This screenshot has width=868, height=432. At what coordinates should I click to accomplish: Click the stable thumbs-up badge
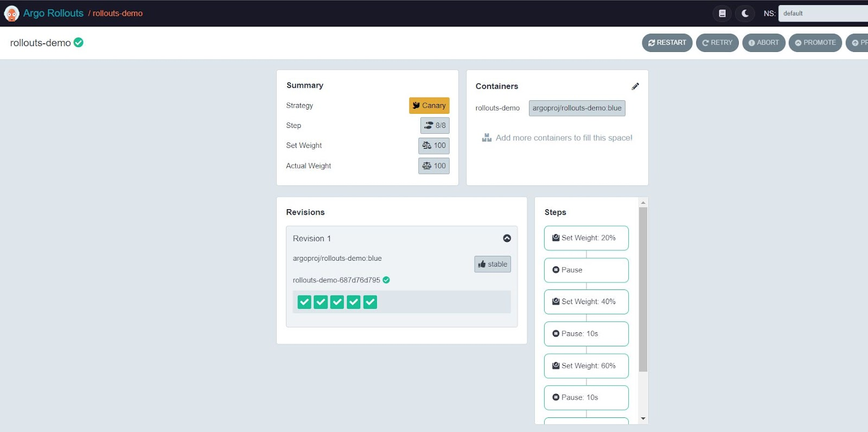[493, 264]
